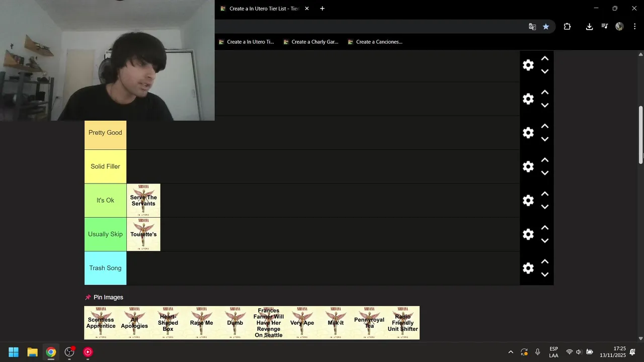Click the Pin Images link
644x362 pixels.
(108, 297)
